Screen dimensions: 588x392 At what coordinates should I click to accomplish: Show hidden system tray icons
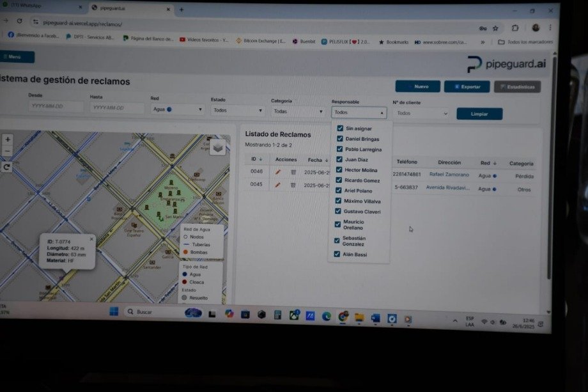coord(455,321)
